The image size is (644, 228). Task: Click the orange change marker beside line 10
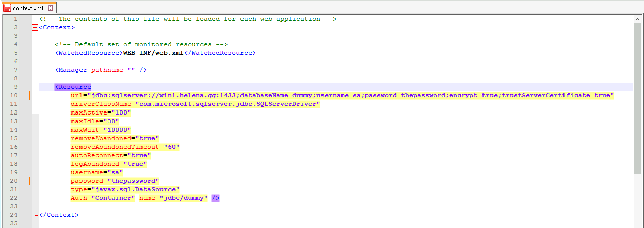click(x=30, y=95)
